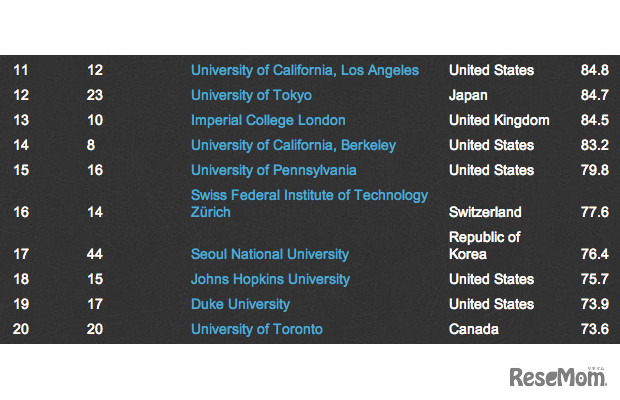620x400 pixels.
Task: Select the Duke University link
Action: [240, 304]
